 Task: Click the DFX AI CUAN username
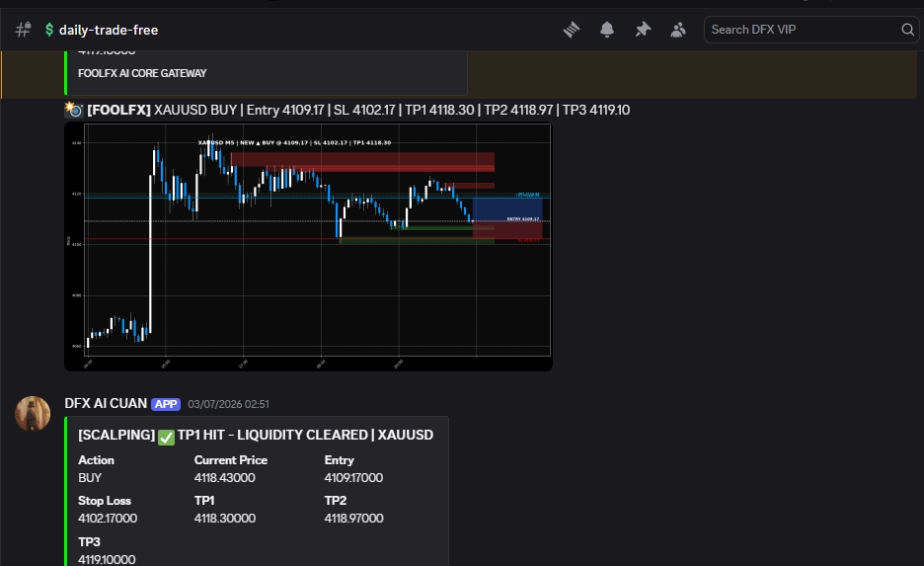point(106,403)
